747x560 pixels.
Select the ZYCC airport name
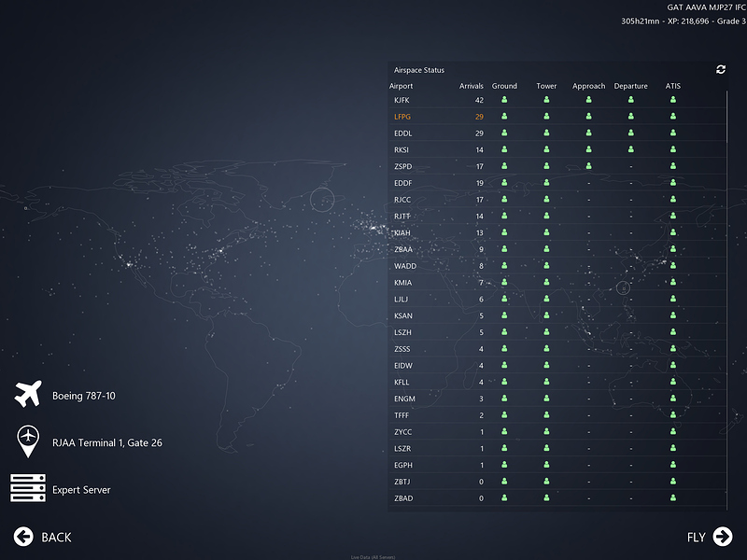403,432
